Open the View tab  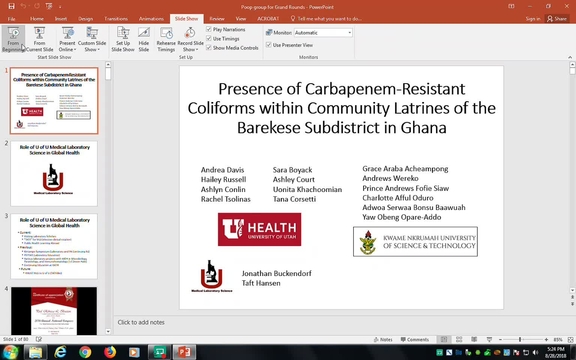point(241,19)
